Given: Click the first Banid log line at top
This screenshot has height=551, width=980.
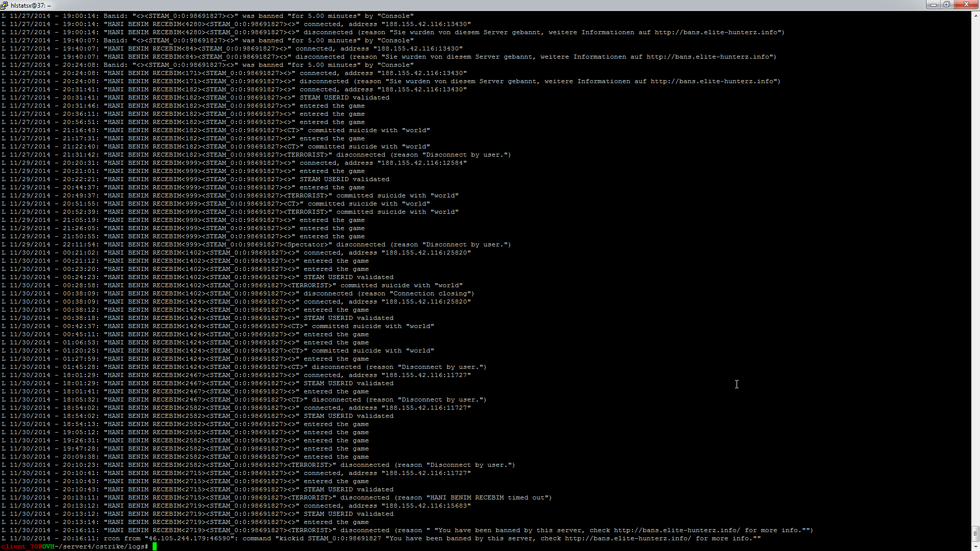Looking at the screenshot, I should 204,16.
